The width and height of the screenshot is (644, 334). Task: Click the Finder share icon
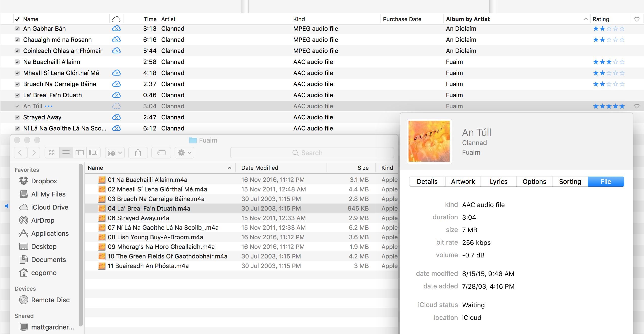[x=138, y=153]
